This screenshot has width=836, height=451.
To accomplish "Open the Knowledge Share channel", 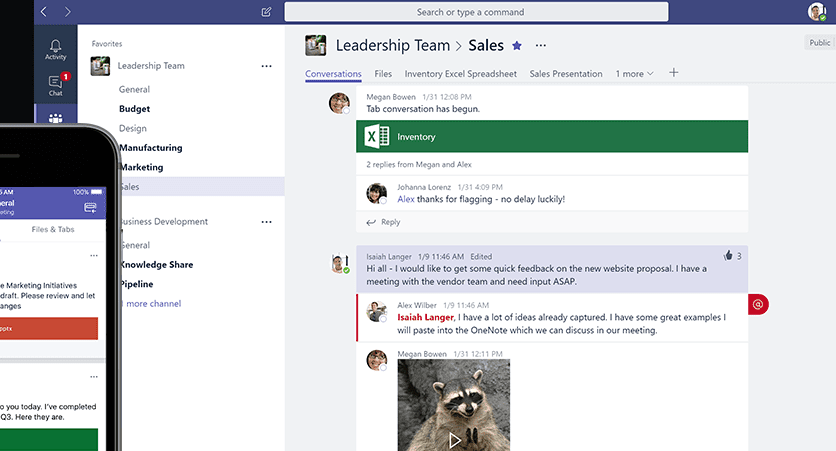I will click(x=157, y=265).
